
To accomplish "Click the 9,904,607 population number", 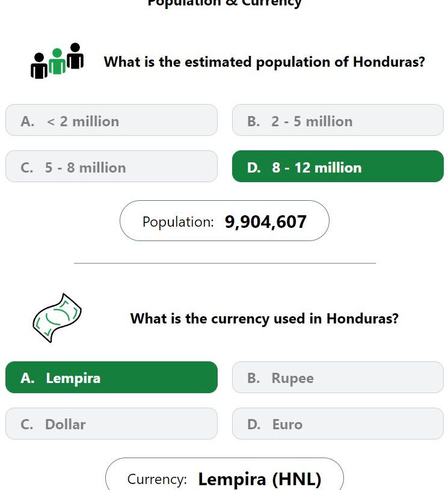I will pos(266,222).
